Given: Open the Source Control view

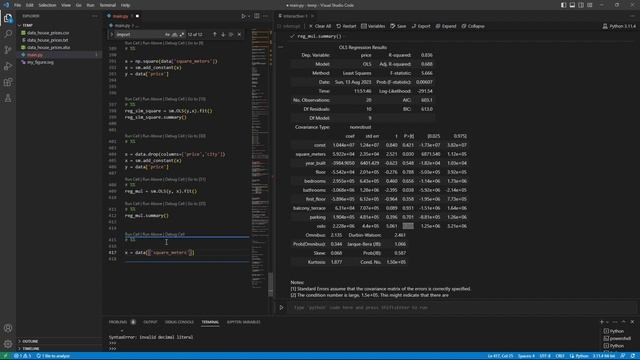Looking at the screenshot, I should pyautogui.click(x=8, y=50).
